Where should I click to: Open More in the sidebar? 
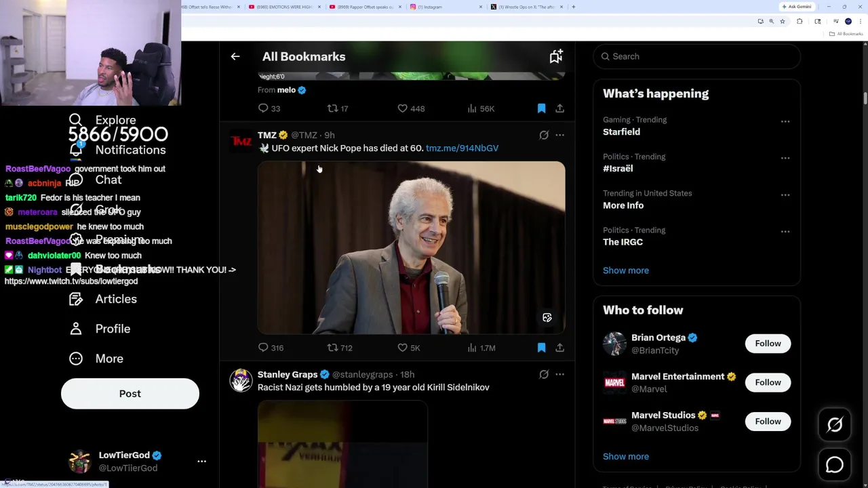96,359
